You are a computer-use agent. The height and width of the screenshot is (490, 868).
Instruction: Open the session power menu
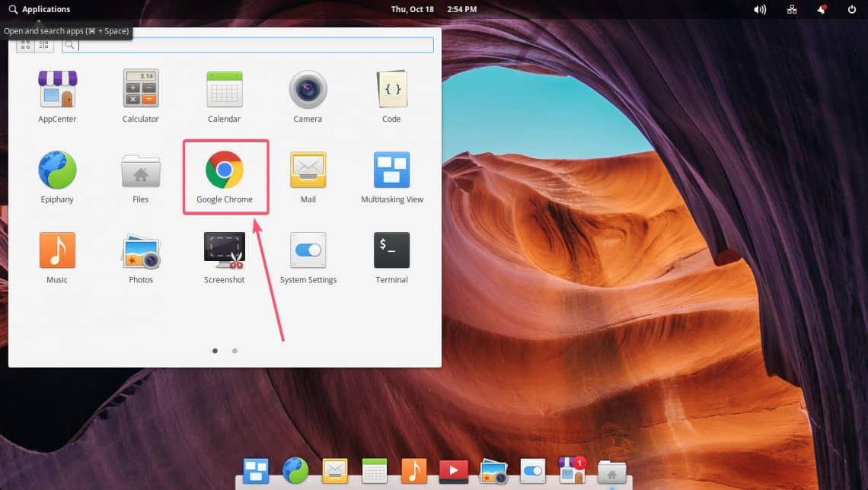(852, 9)
